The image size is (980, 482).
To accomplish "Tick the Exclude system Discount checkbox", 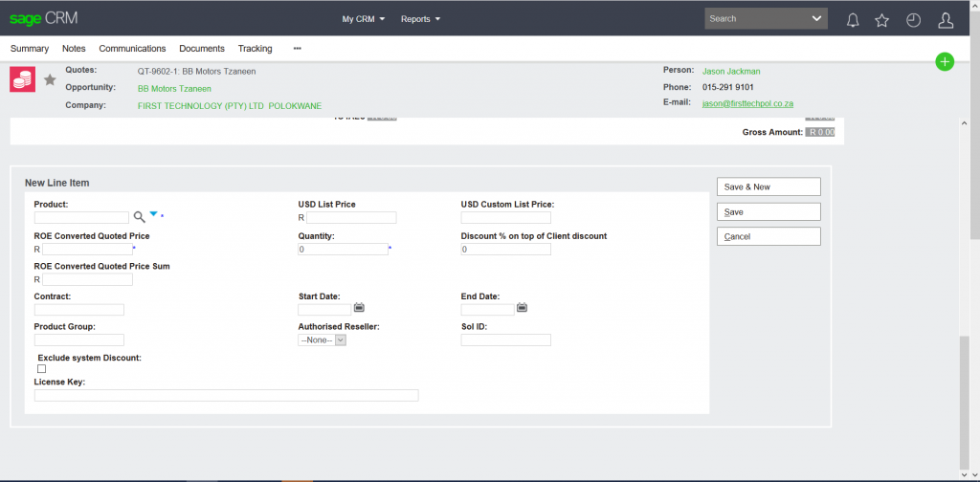I will pyautogui.click(x=41, y=369).
